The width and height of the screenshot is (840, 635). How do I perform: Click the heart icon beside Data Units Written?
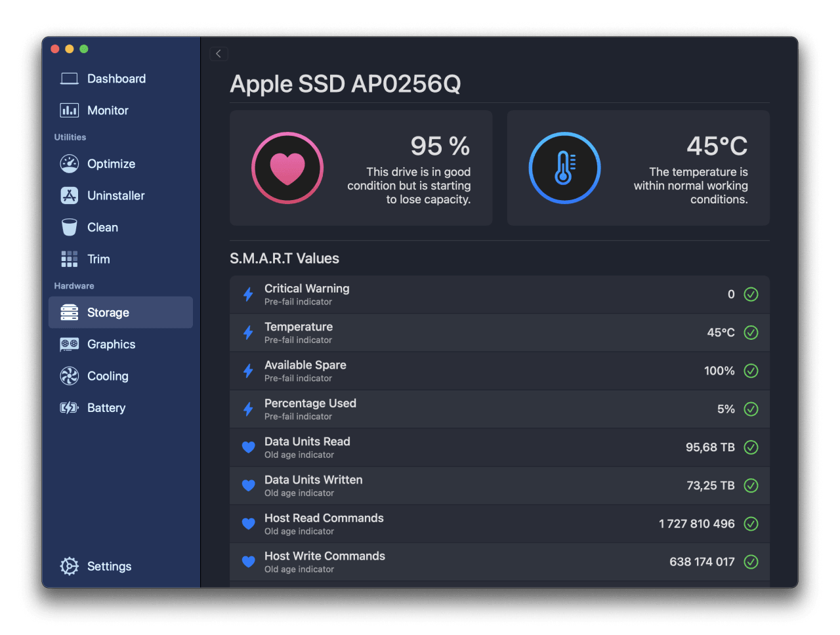248,485
